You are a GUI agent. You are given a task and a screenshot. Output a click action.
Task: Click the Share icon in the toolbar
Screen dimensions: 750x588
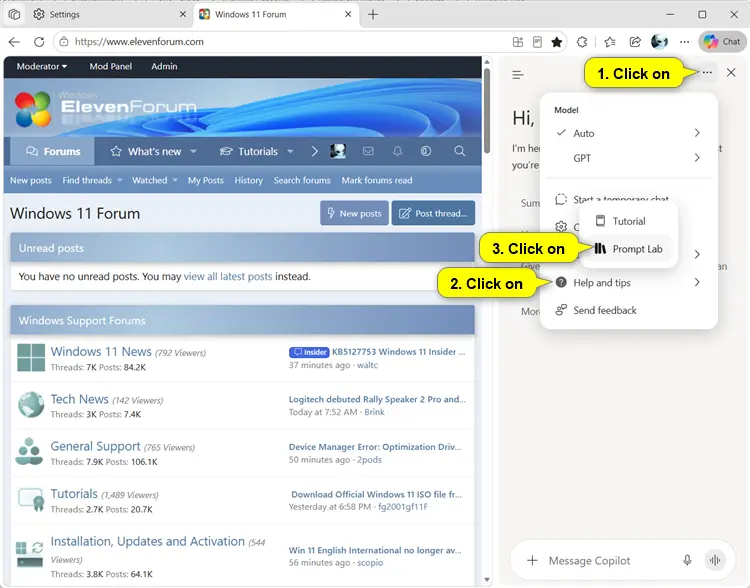635,42
